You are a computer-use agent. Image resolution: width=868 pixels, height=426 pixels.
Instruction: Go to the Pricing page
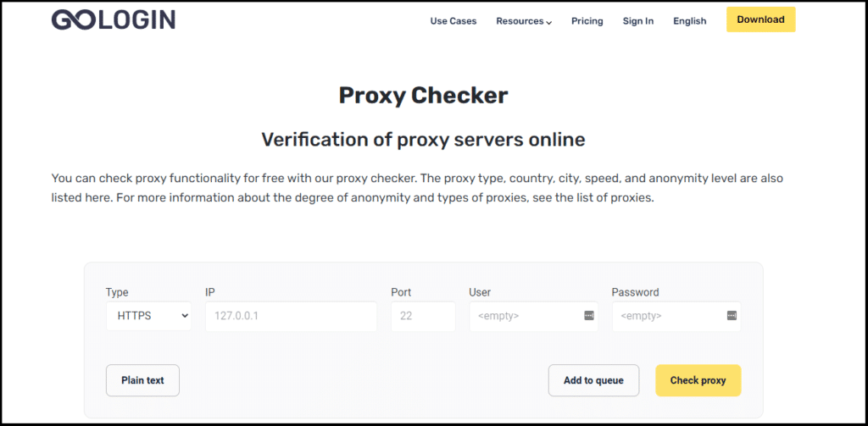[587, 21]
